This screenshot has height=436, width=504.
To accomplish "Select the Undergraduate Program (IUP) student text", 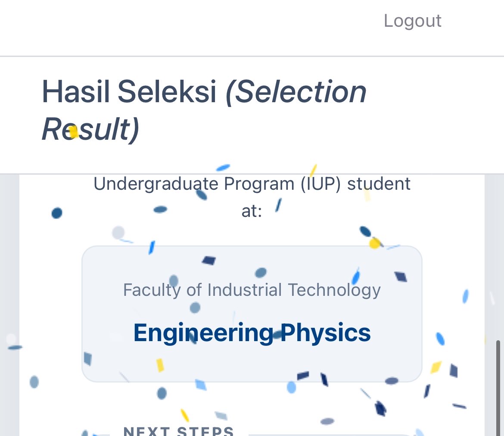I will (x=252, y=184).
